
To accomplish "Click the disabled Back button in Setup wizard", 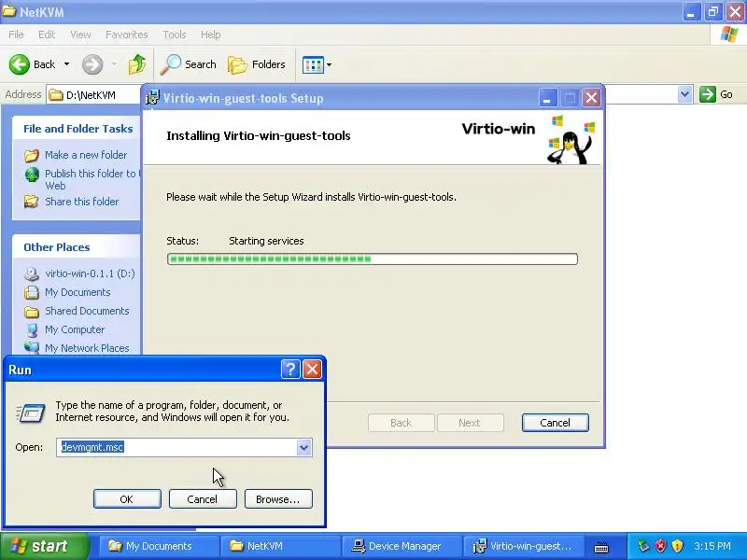I will pos(402,423).
